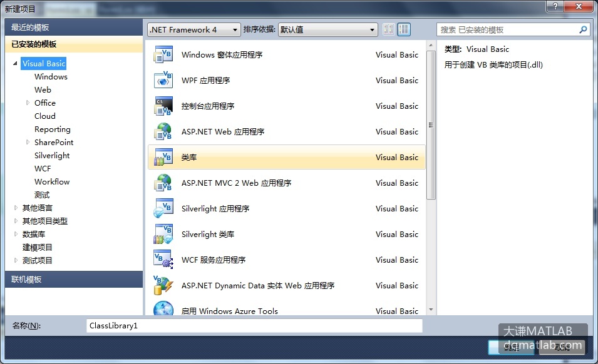
Task: Select the Silverlight category
Action: pos(52,155)
